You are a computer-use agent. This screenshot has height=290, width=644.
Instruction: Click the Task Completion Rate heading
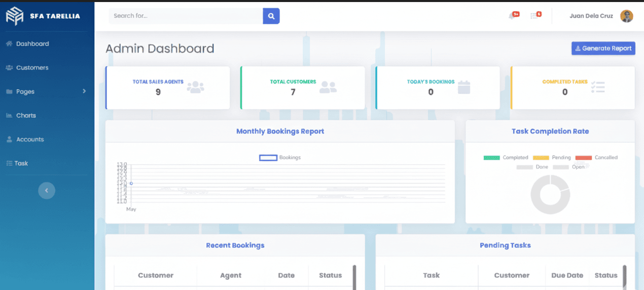550,131
